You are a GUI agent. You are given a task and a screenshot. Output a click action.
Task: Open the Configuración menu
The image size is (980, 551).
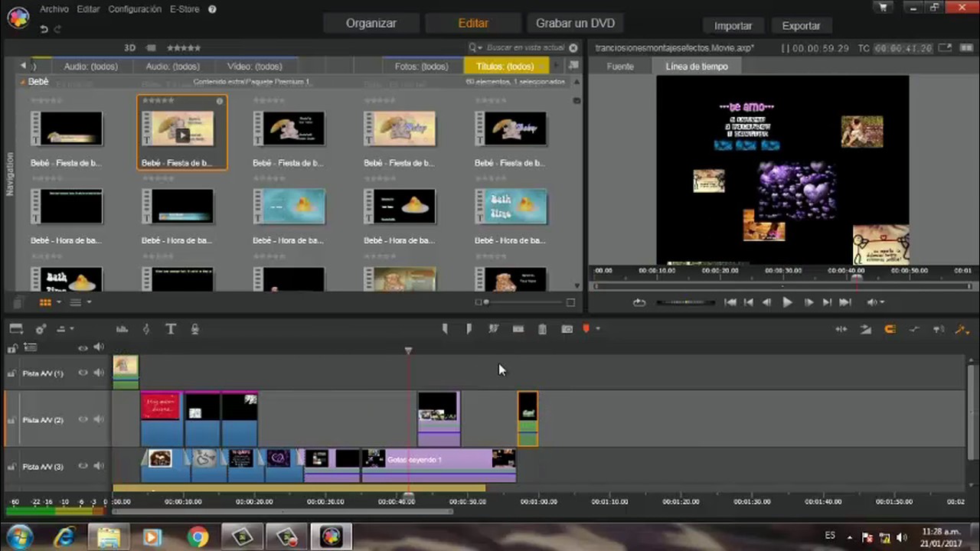point(135,9)
